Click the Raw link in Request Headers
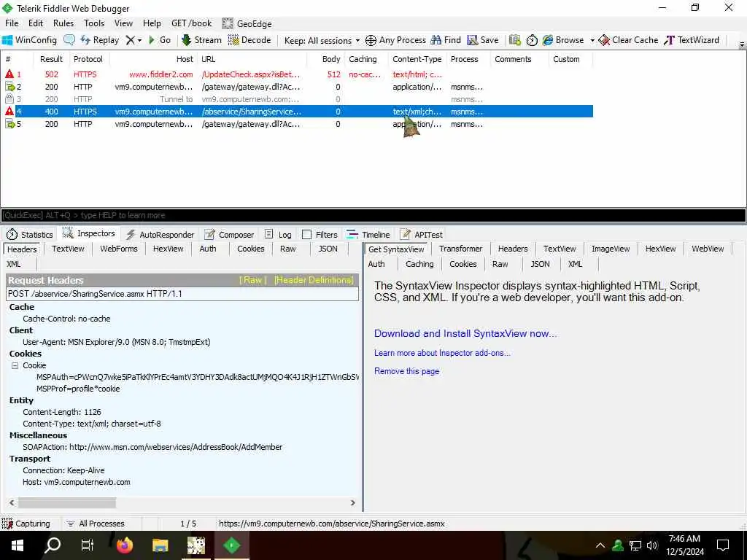The image size is (747, 560). pos(252,280)
